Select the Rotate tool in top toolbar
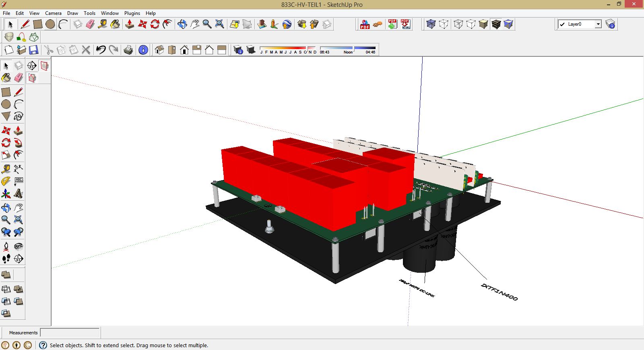This screenshot has height=350, width=644. (155, 24)
